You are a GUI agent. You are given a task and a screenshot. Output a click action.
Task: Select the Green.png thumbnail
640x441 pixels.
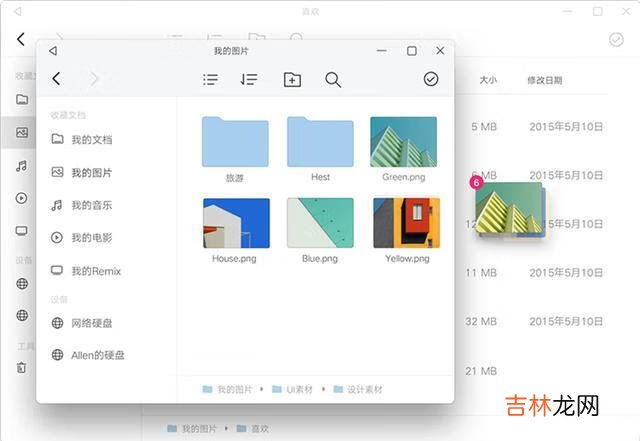(x=403, y=142)
